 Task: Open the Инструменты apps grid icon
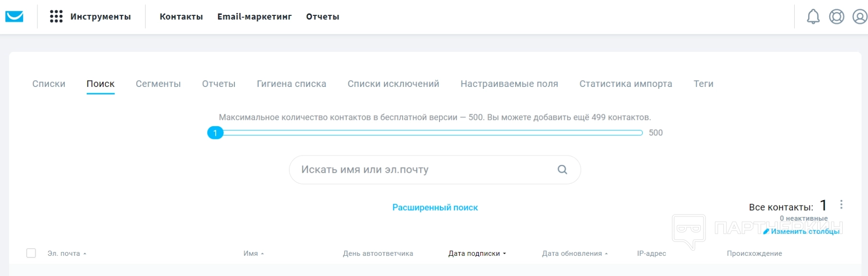click(56, 17)
